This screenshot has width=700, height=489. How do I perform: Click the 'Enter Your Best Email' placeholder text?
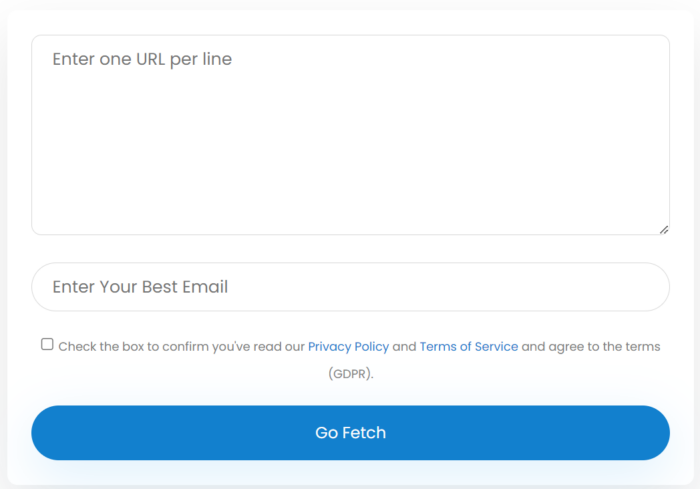tap(140, 287)
